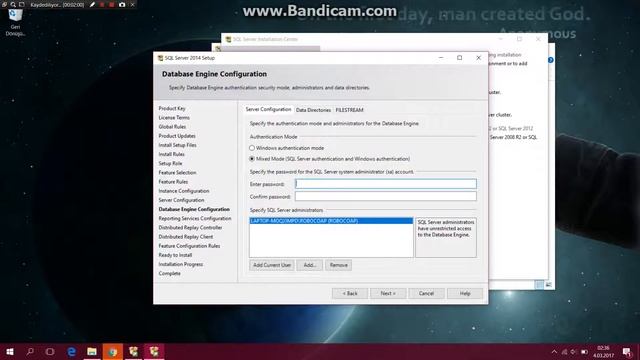Open taskbar search magnifier
The height and width of the screenshot is (360, 640).
pos(30,351)
